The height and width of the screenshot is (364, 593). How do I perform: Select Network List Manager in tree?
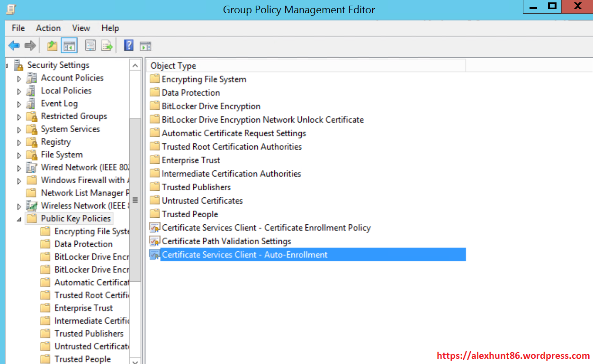84,193
